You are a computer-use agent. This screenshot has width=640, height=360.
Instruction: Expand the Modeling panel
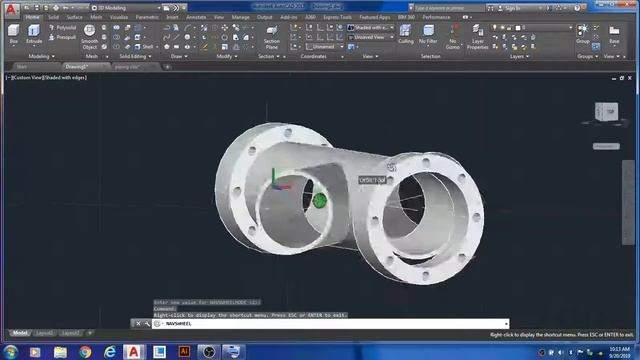[41, 56]
